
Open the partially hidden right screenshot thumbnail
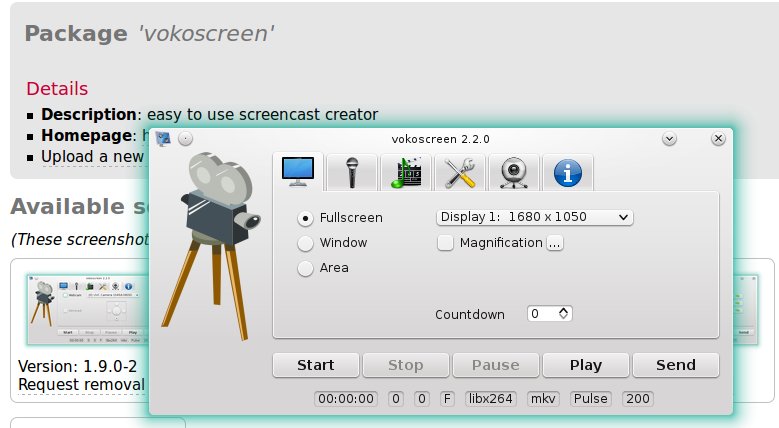[746, 309]
